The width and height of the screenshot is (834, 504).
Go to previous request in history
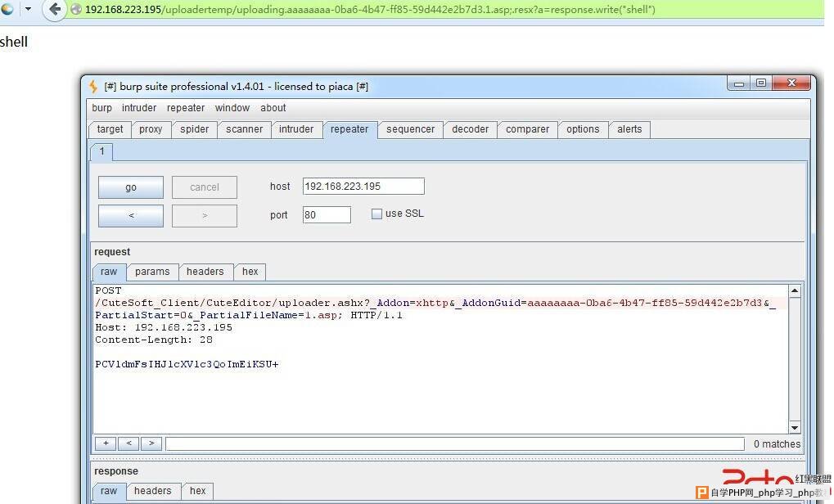131,216
